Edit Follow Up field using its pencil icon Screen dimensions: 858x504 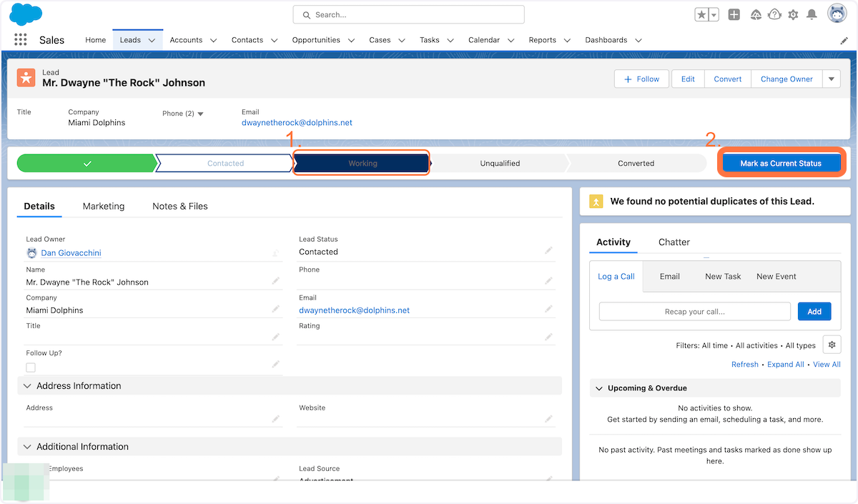click(x=275, y=364)
